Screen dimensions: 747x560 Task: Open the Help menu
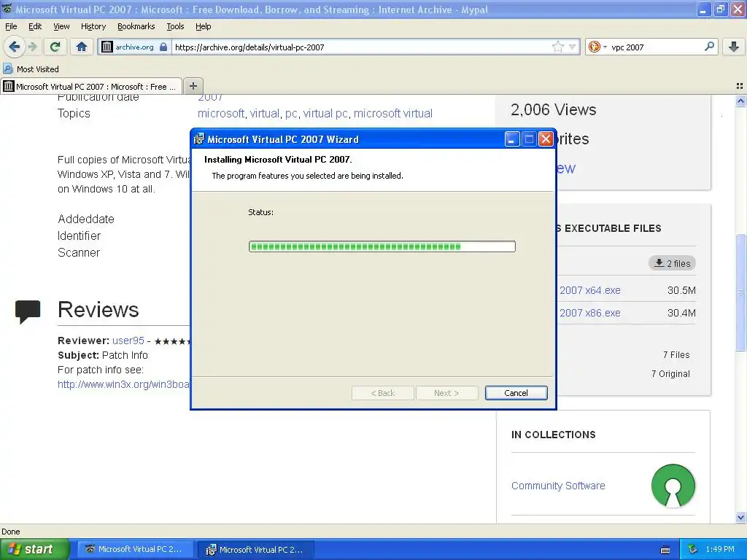[x=203, y=26]
